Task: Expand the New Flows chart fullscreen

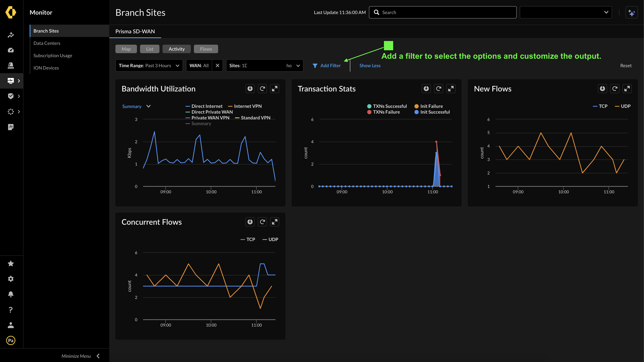Action: click(627, 89)
